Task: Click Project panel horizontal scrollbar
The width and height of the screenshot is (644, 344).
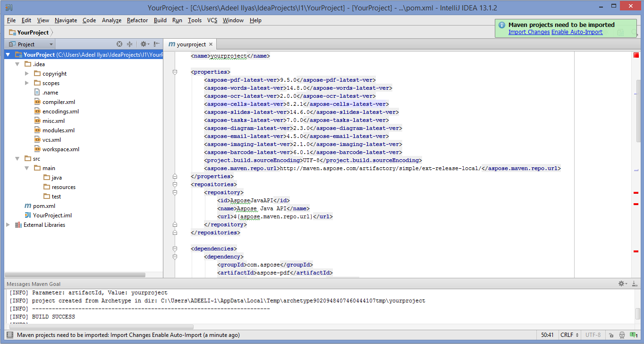Action: [x=76, y=274]
